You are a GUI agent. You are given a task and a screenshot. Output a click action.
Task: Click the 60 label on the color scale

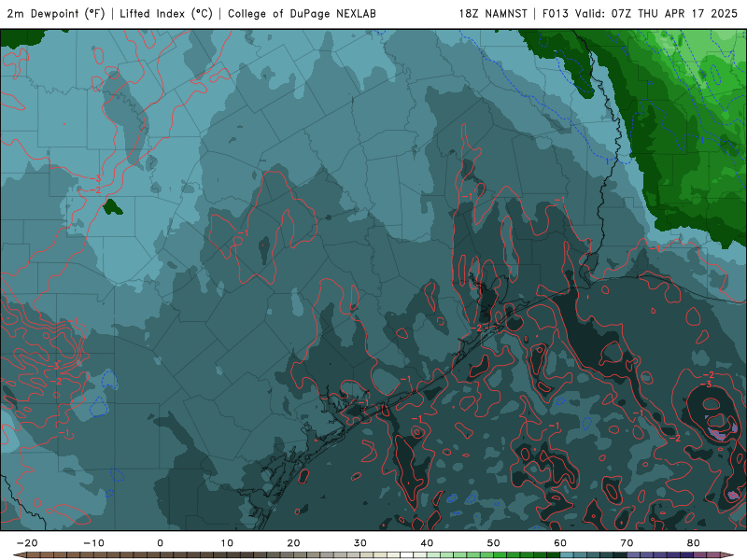tap(560, 543)
